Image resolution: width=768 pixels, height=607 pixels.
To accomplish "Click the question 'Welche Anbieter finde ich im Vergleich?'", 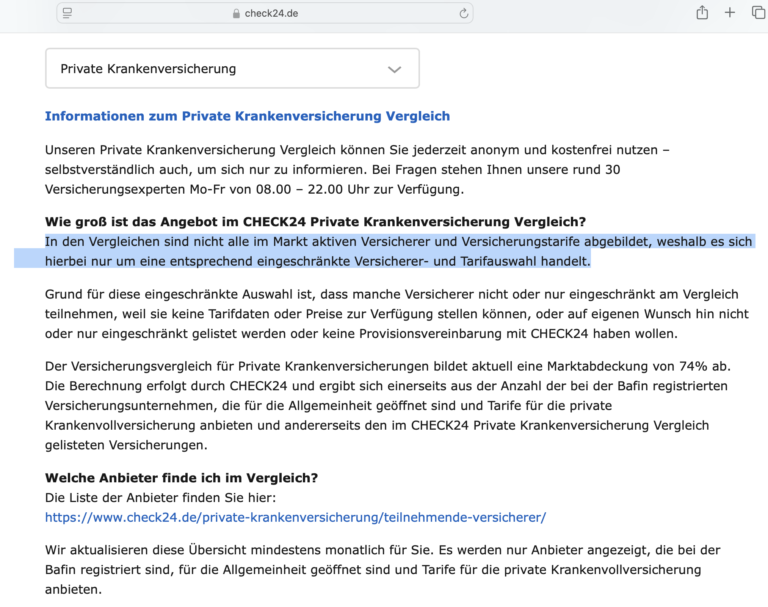I will 181,478.
